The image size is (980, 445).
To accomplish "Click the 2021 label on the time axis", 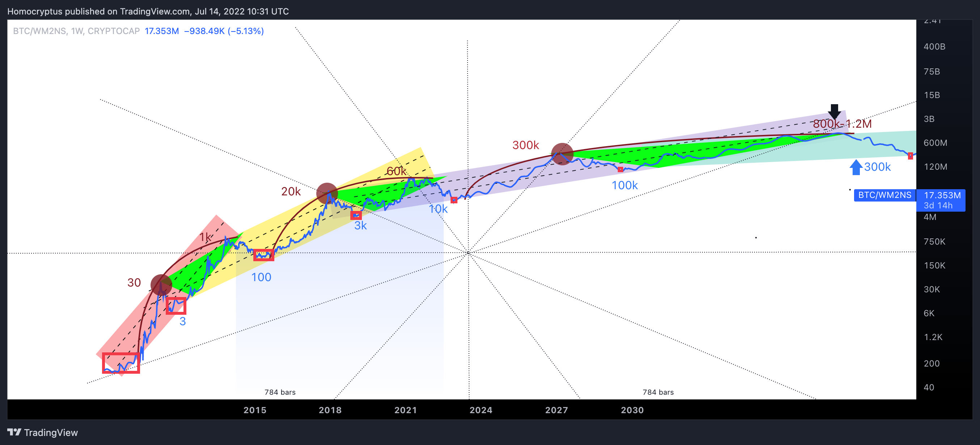I will pos(406,410).
